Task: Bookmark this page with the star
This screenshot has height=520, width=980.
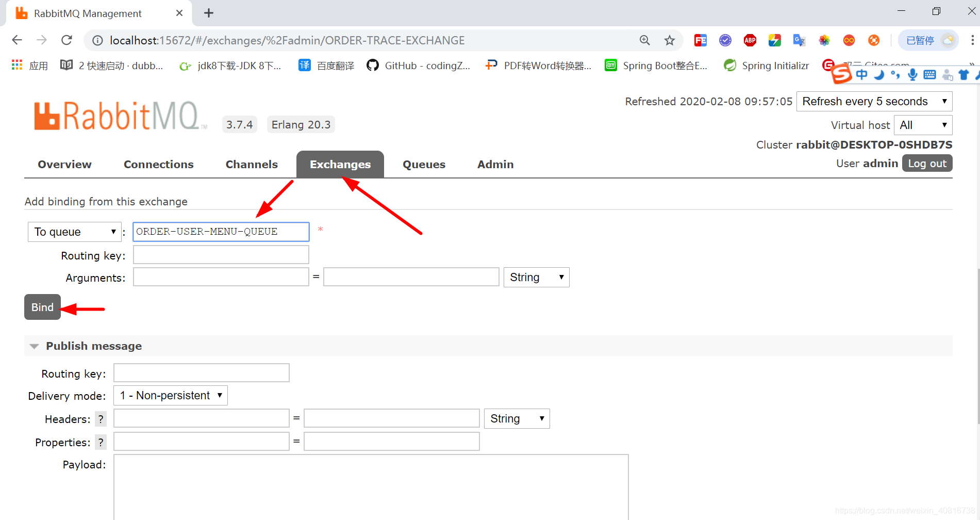Action: point(669,40)
